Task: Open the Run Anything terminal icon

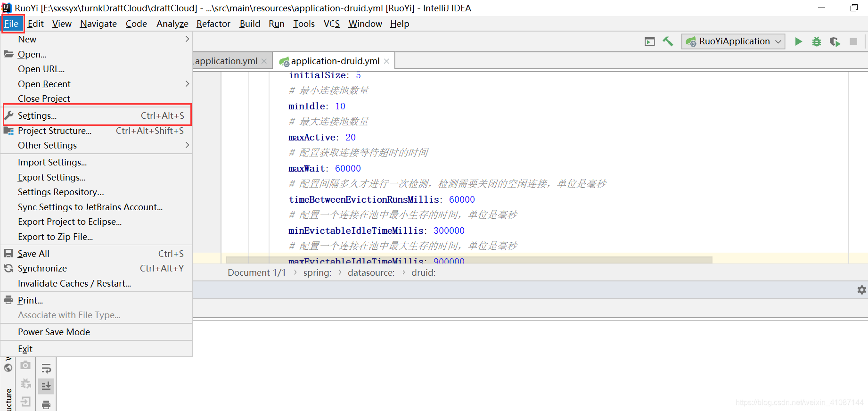Action: pos(650,41)
